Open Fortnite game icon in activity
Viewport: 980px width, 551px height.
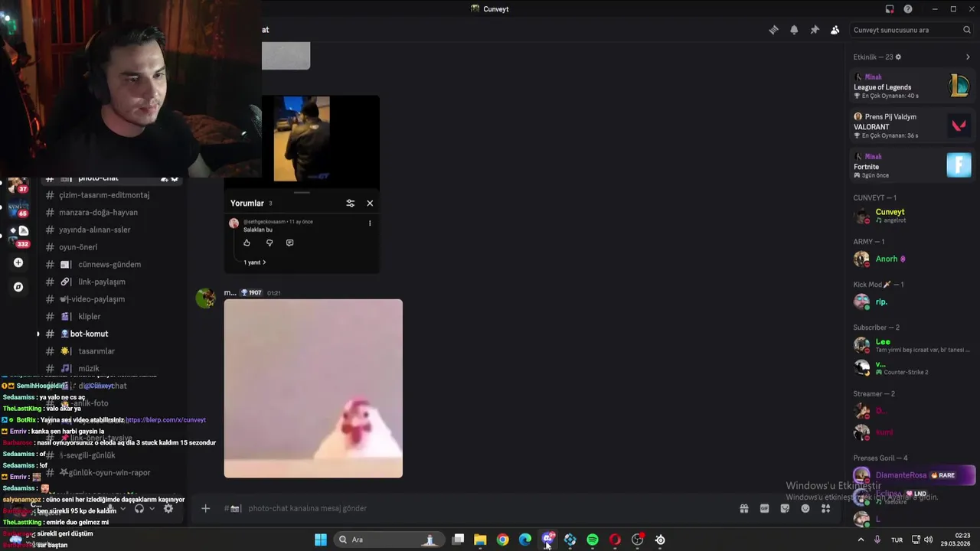coord(959,165)
